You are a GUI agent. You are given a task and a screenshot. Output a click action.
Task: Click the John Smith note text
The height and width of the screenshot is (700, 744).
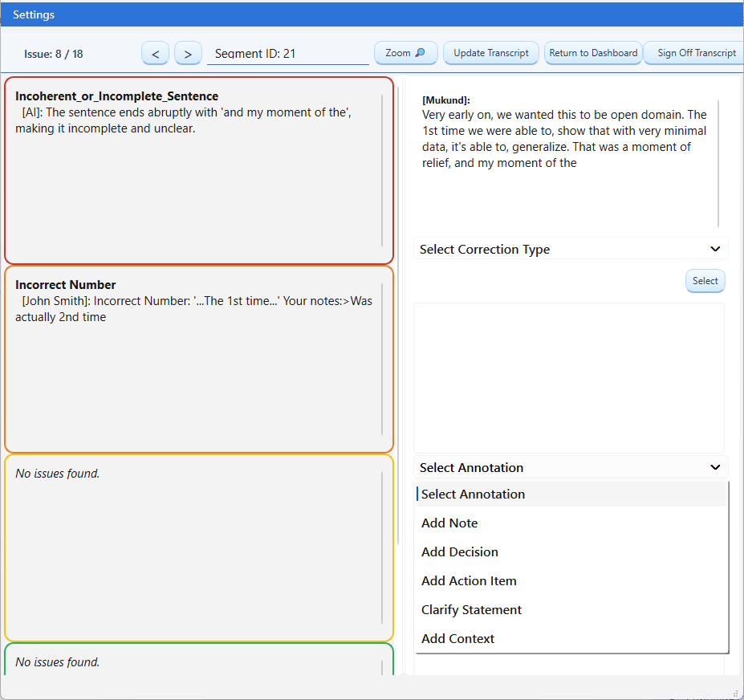pos(193,309)
